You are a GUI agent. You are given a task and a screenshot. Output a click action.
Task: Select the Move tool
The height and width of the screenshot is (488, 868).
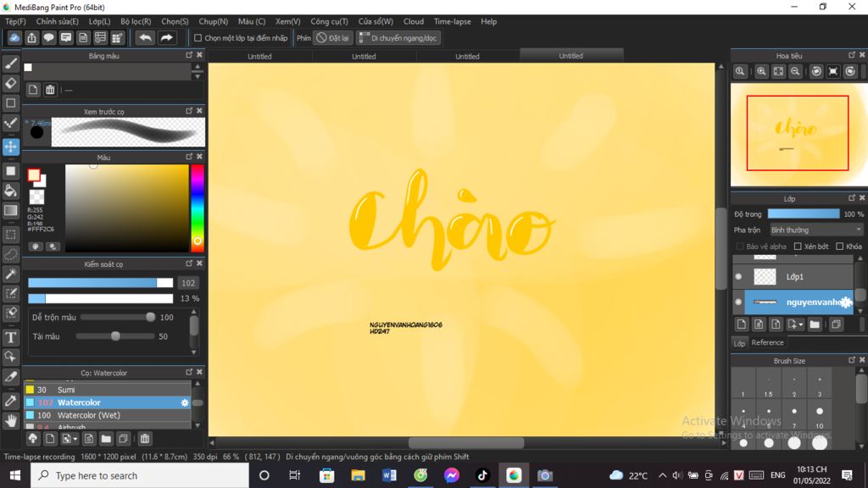point(10,147)
